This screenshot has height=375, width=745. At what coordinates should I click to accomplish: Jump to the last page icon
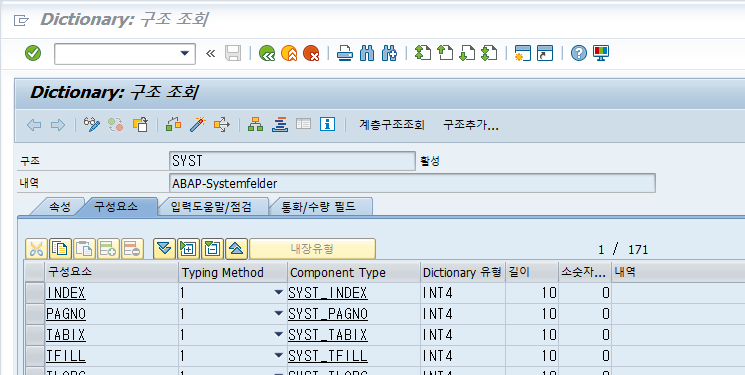point(489,53)
